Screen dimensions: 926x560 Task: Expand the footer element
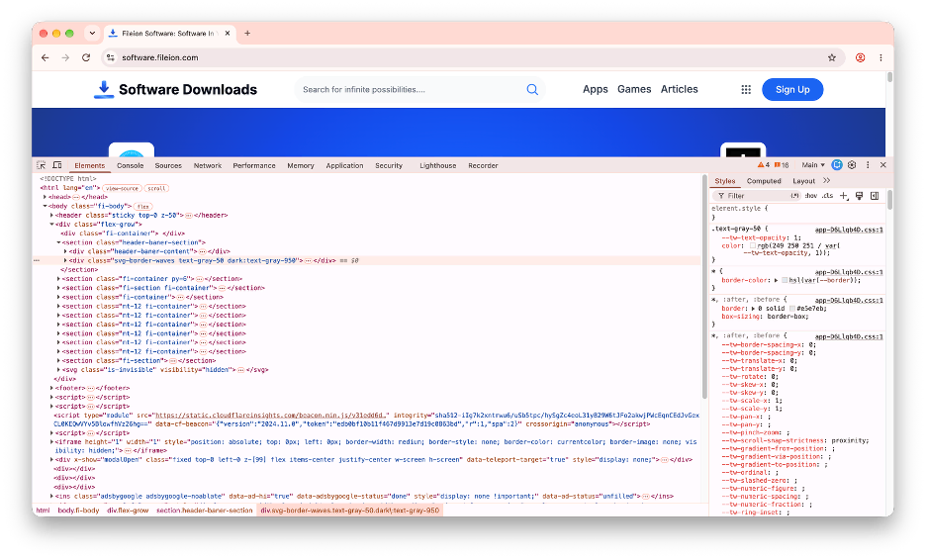click(51, 388)
